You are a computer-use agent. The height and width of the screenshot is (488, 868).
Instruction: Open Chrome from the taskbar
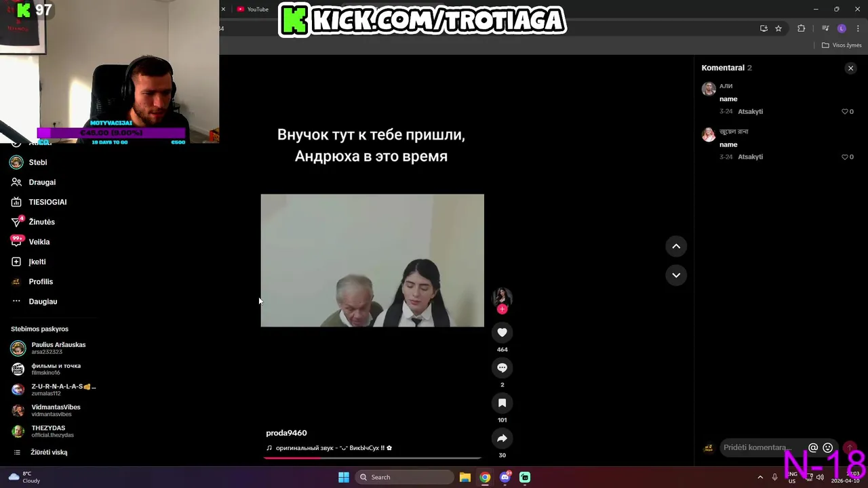click(x=485, y=477)
